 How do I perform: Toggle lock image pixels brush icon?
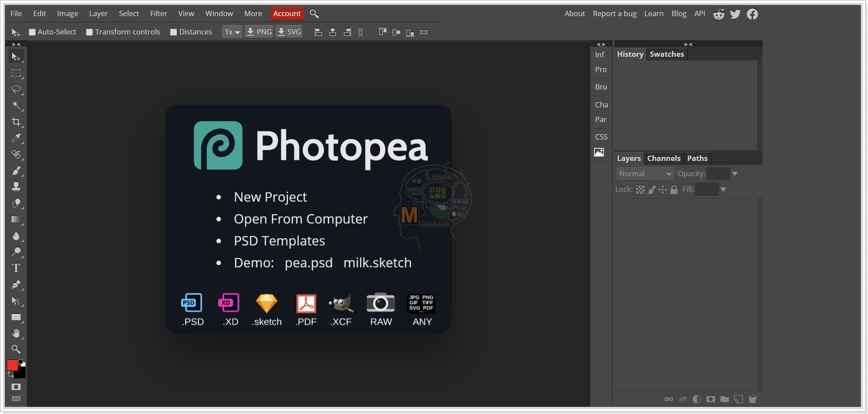[x=652, y=190]
